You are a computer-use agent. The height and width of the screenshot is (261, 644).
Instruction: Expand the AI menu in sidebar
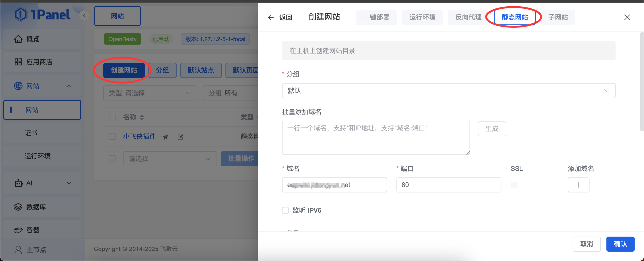point(43,183)
